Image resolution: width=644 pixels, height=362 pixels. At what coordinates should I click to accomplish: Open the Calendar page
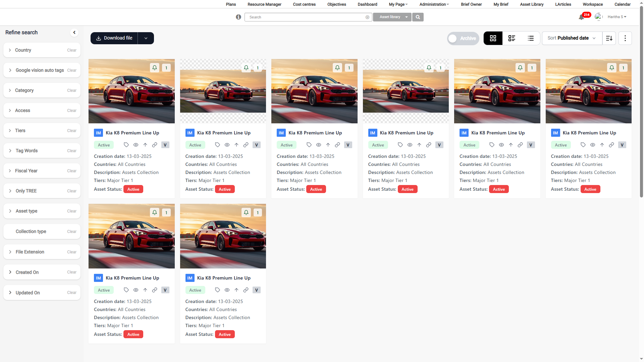pos(623,4)
